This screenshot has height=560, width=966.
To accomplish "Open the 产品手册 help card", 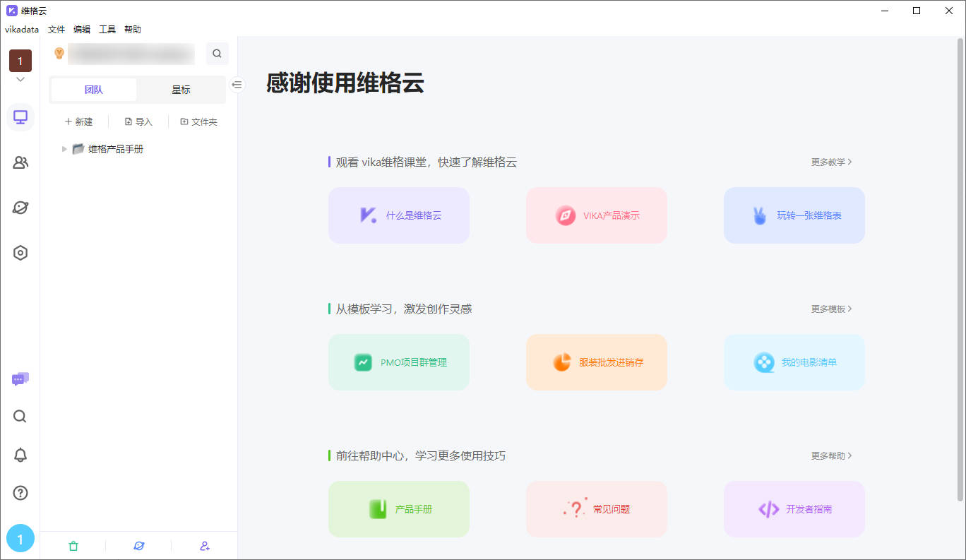I will click(399, 509).
